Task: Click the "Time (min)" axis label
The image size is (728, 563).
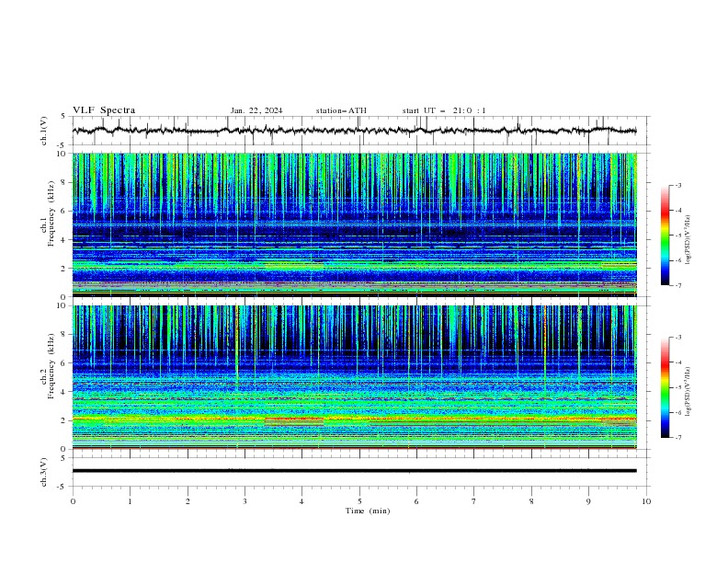Action: (x=368, y=511)
